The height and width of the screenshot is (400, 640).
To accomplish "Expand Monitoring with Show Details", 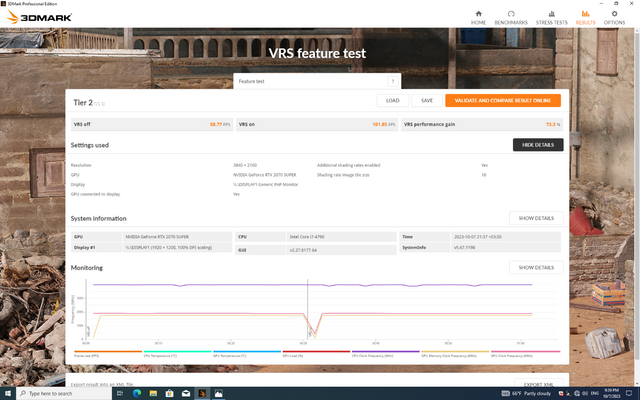I will click(535, 267).
